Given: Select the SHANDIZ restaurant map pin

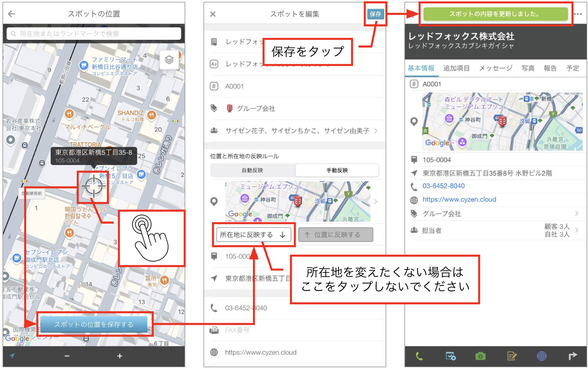Looking at the screenshot, I should coord(151,114).
